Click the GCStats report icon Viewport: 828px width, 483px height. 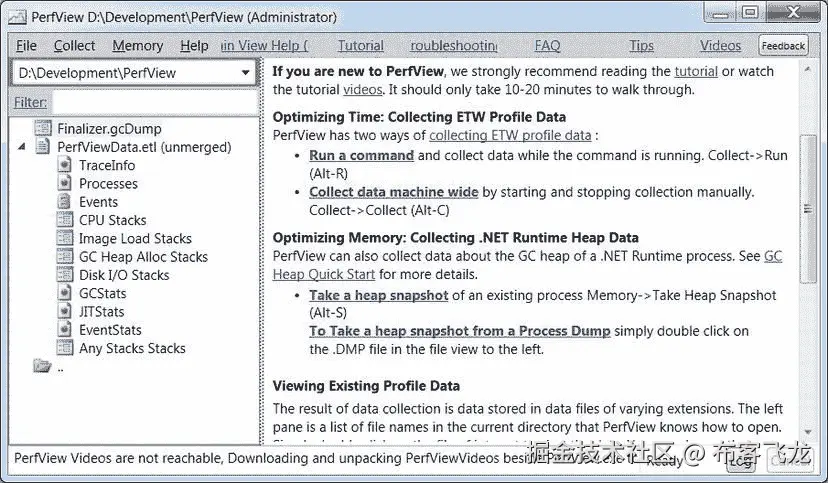tap(65, 293)
